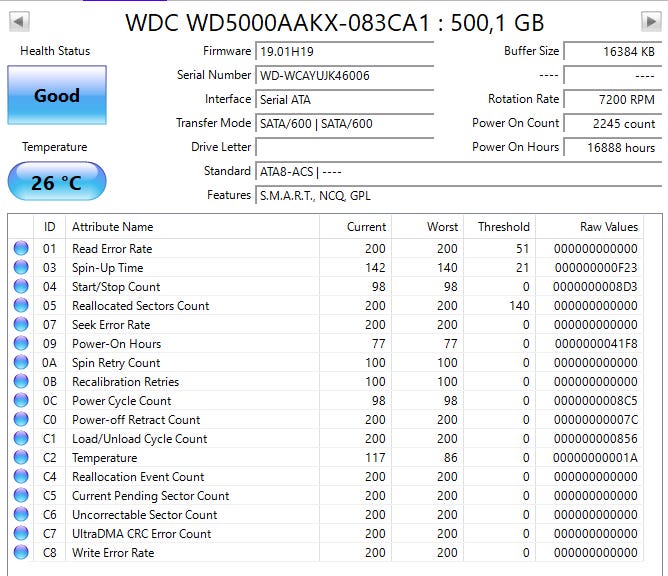668x576 pixels.
Task: Click the Standard ATA8-ACS field
Action: [x=458, y=172]
